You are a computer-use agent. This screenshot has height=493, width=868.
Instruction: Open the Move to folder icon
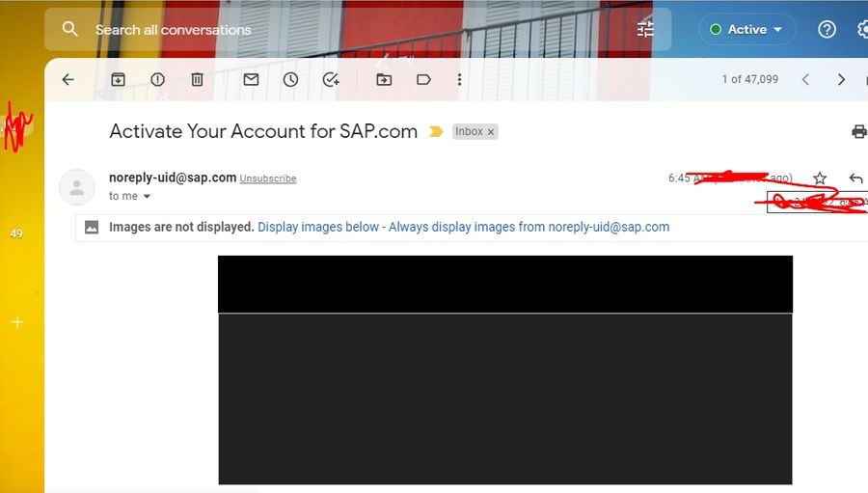click(384, 80)
